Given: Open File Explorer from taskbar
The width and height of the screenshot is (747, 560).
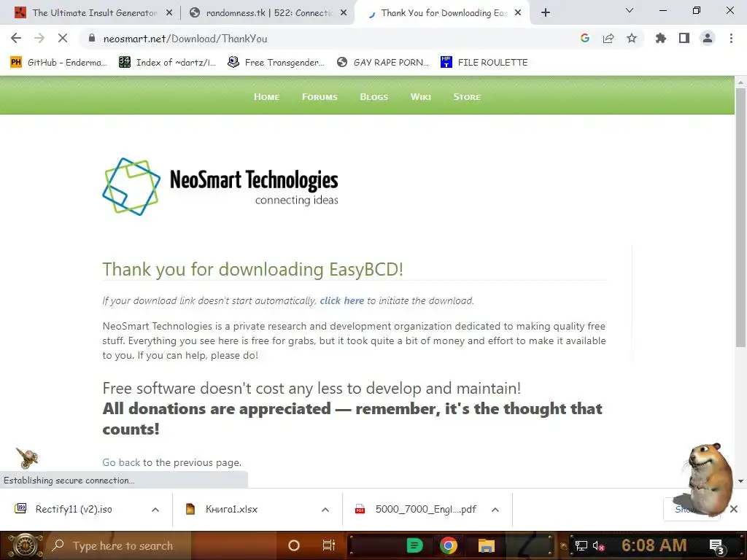Looking at the screenshot, I should 487,545.
